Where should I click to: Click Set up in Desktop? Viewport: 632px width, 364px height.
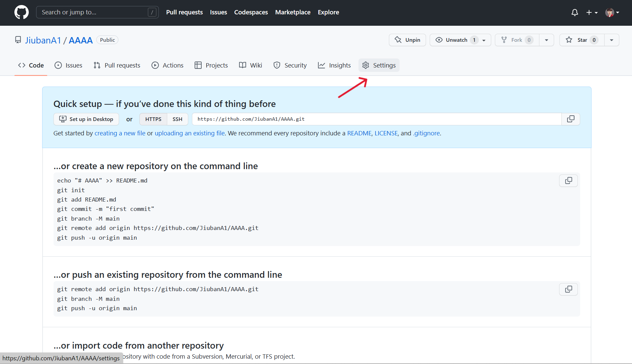coord(86,119)
